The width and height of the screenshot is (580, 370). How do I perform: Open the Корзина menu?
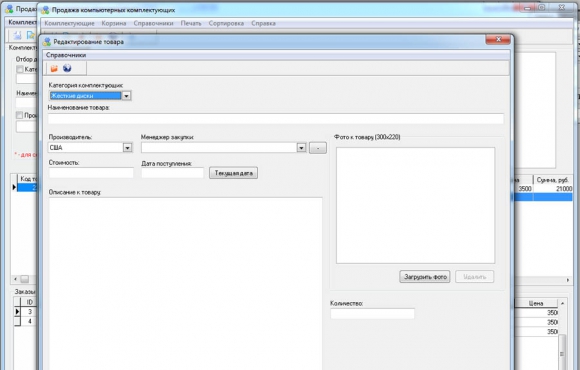pos(114,23)
